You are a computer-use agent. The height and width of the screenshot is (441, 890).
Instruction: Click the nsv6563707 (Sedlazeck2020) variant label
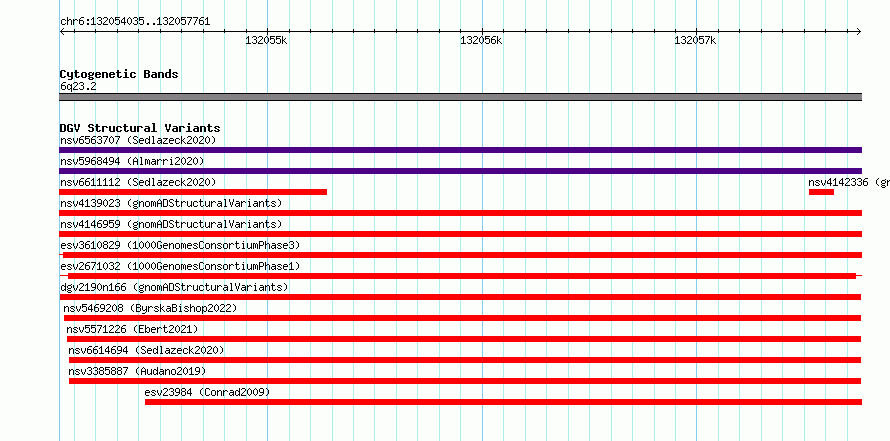(x=138, y=140)
